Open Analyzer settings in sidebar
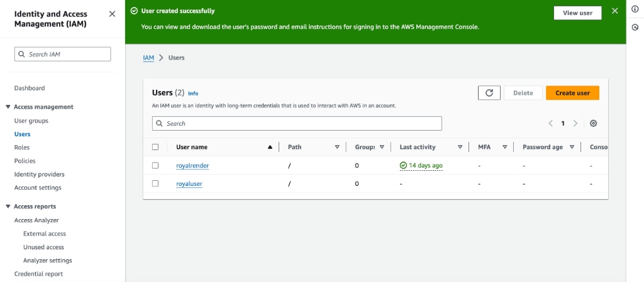Screen dimensions: 644x282 click(48, 260)
